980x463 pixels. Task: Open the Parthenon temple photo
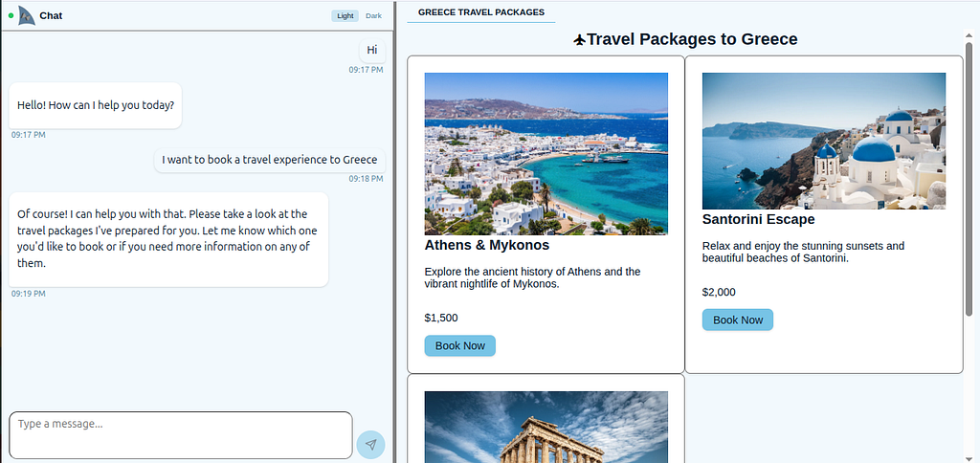tap(546, 428)
